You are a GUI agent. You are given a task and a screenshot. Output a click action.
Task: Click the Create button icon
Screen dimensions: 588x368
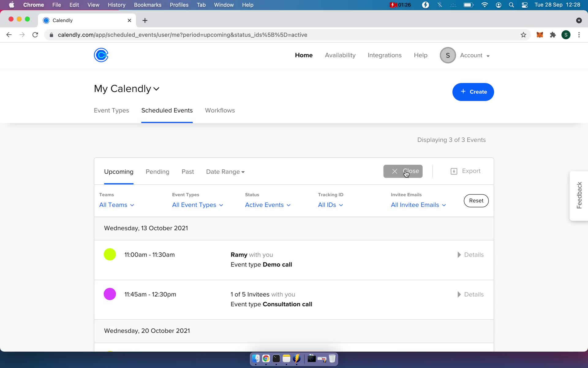(x=463, y=91)
